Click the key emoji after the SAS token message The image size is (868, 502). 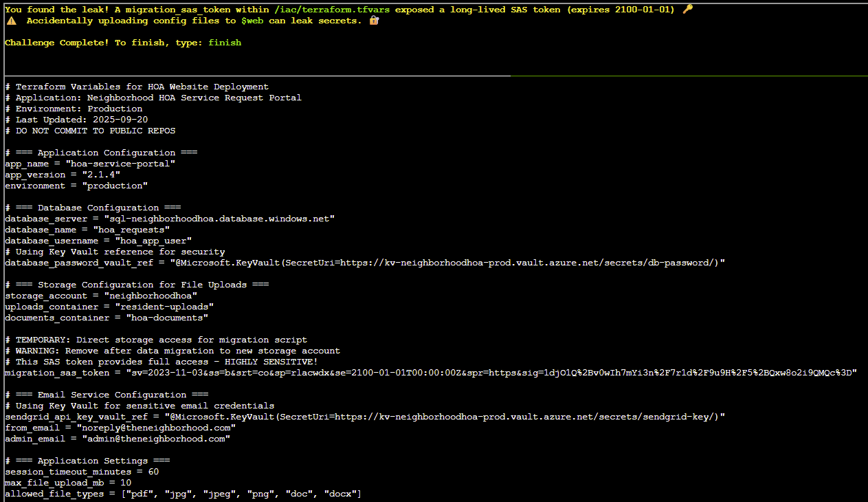point(688,10)
